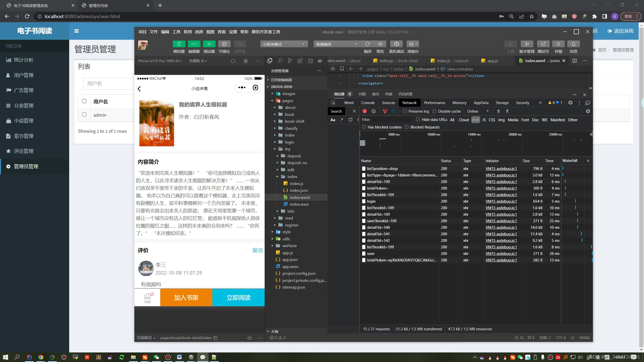644x362 pixels.
Task: Check the Disable cache checkbox
Action: coord(434,111)
